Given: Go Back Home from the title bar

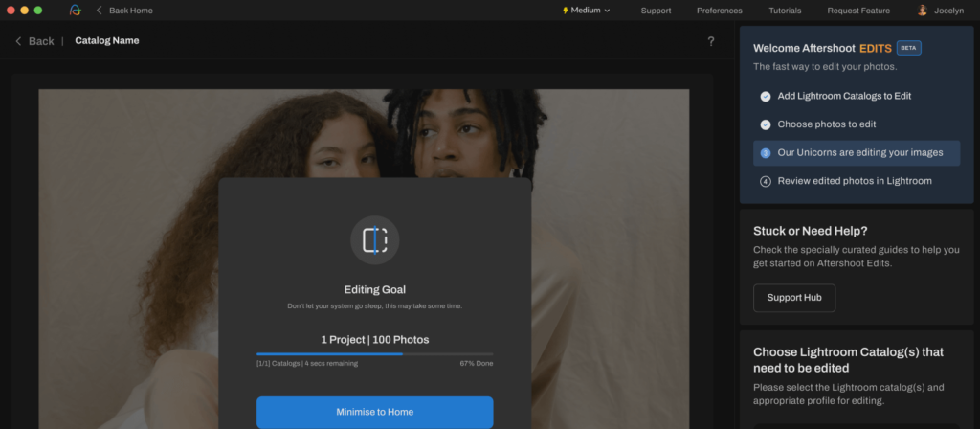Looking at the screenshot, I should coord(123,10).
